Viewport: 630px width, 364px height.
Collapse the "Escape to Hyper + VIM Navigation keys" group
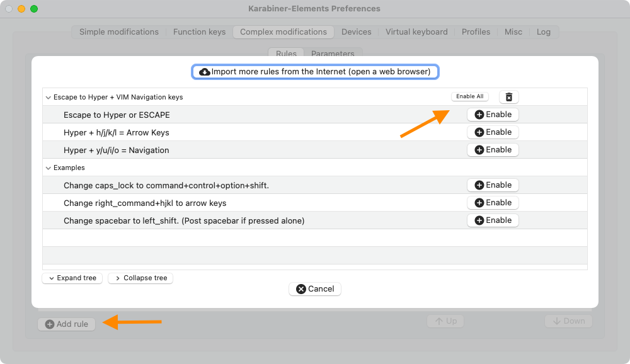click(48, 97)
